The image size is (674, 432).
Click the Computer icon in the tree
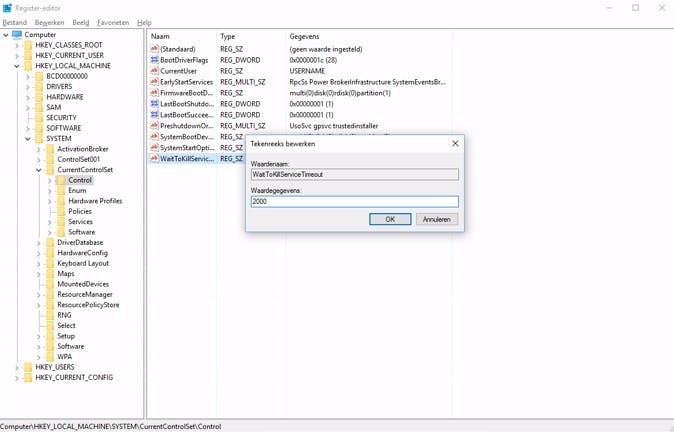(17, 34)
